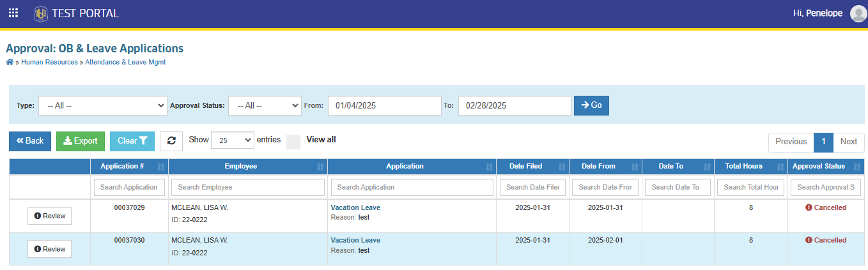Select the Next pagination button

pos(849,142)
